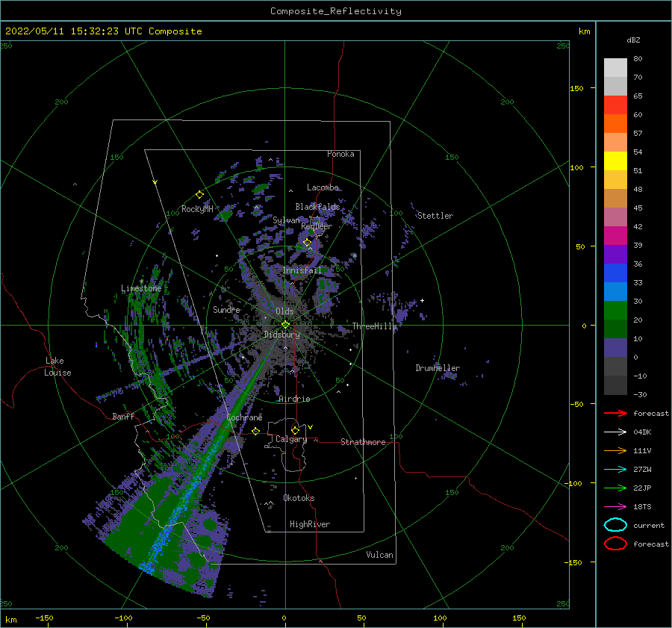Click the 04DK legend label
The image size is (672, 628).
point(642,432)
